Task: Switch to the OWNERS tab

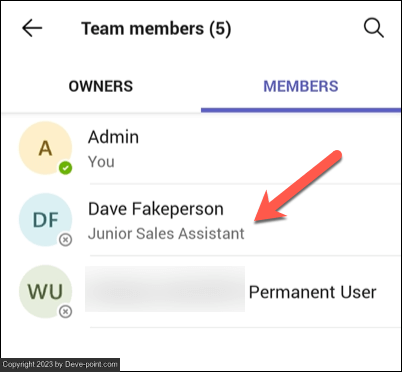Action: [101, 86]
